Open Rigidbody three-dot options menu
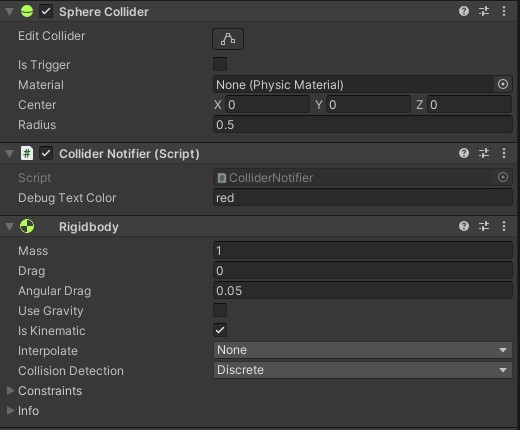The height and width of the screenshot is (430, 520). pos(504,226)
